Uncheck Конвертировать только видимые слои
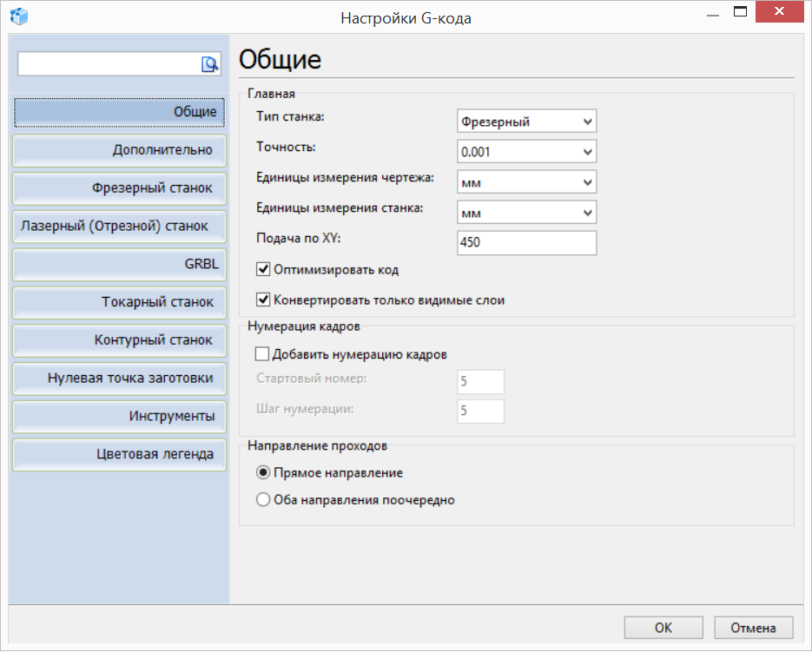 [263, 299]
